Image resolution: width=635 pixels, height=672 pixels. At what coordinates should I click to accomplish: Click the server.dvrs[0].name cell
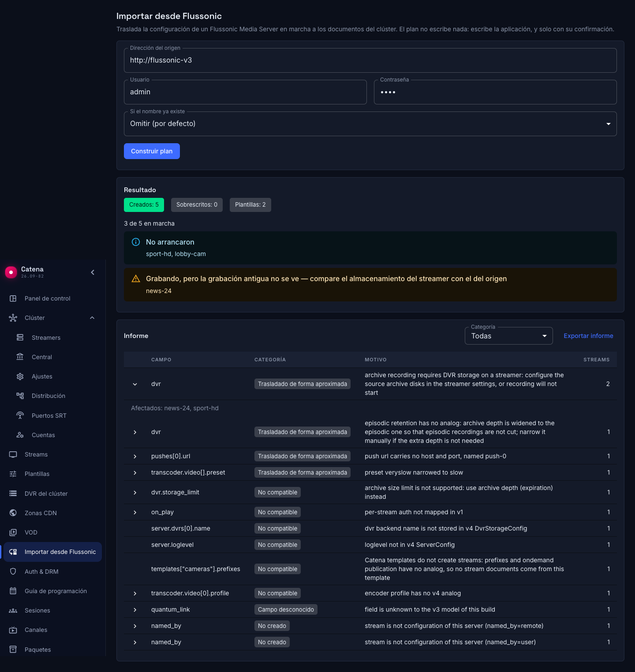coord(181,528)
